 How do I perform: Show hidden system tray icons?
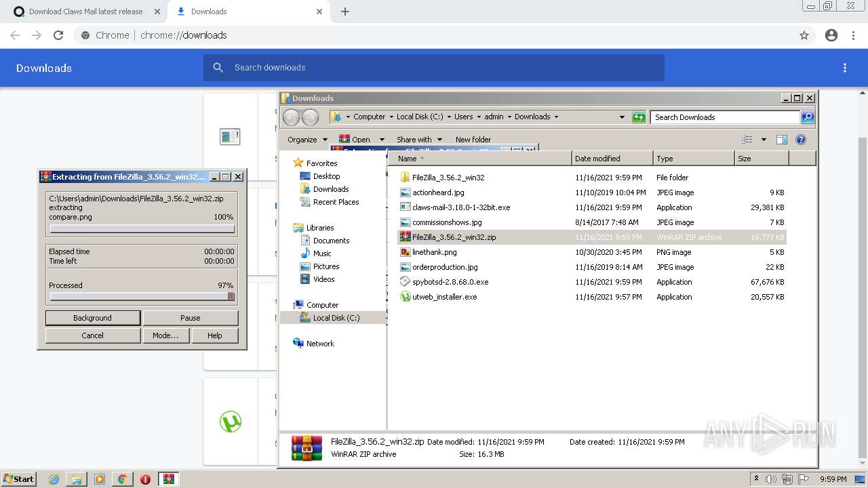pyautogui.click(x=757, y=479)
